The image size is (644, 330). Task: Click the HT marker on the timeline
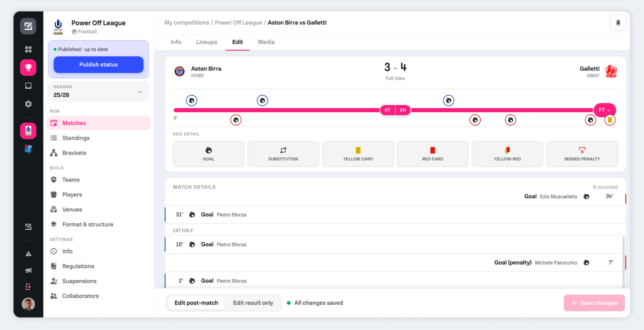tap(387, 110)
